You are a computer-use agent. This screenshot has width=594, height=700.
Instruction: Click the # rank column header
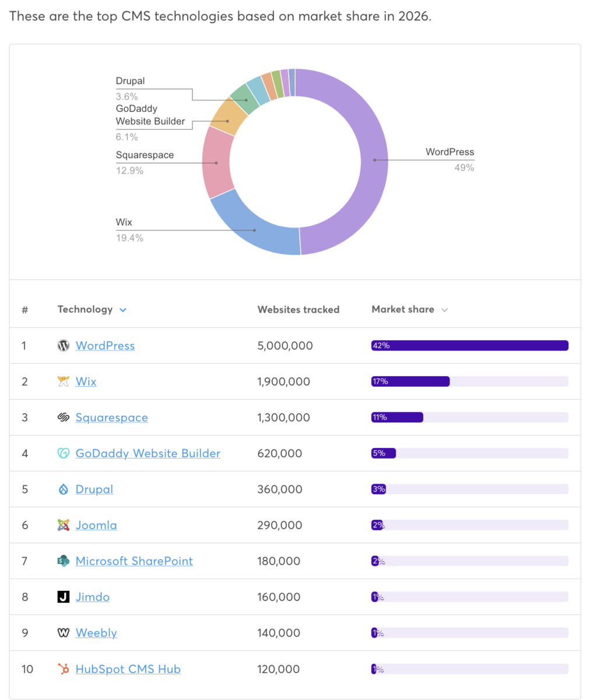pyautogui.click(x=25, y=310)
